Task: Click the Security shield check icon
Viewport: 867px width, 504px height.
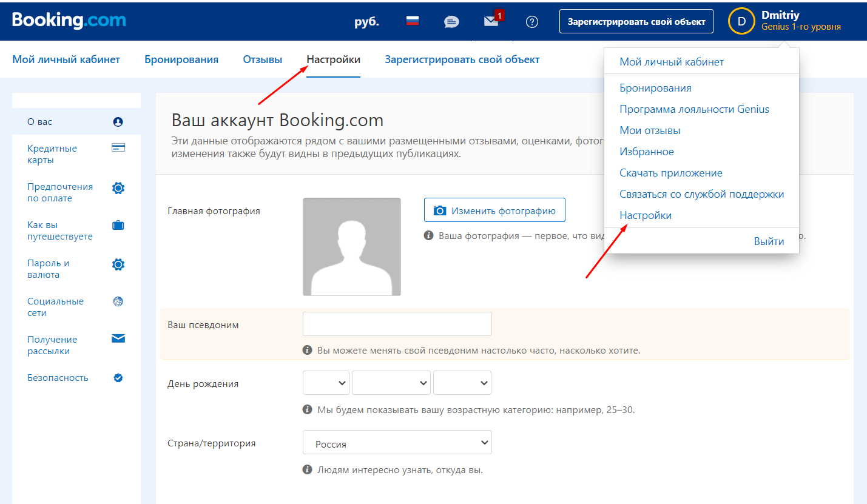Action: 118,378
